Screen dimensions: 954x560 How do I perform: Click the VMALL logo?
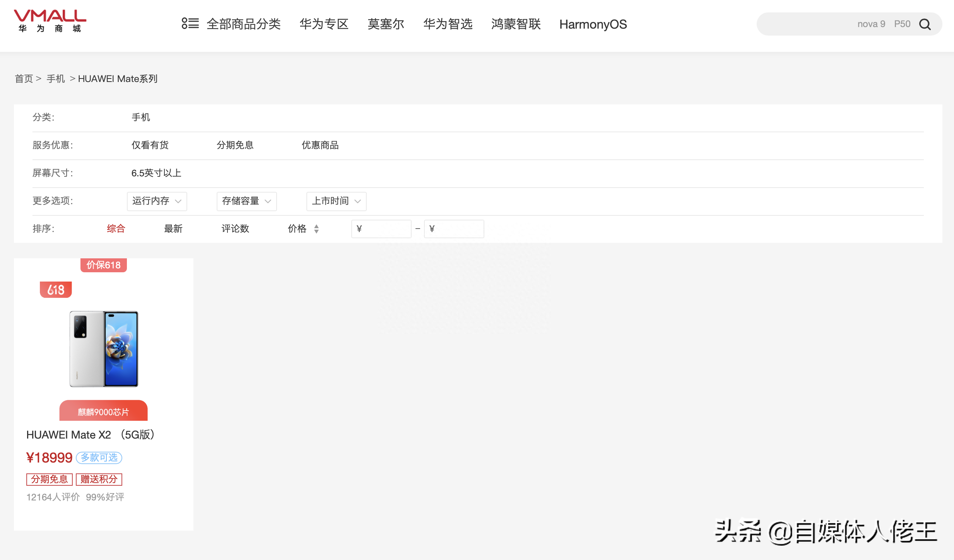(x=50, y=21)
